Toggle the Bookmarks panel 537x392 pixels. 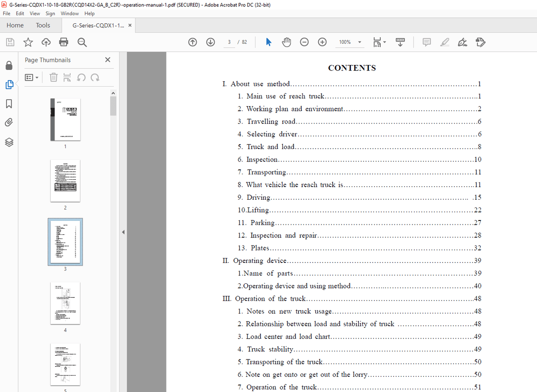[9, 104]
